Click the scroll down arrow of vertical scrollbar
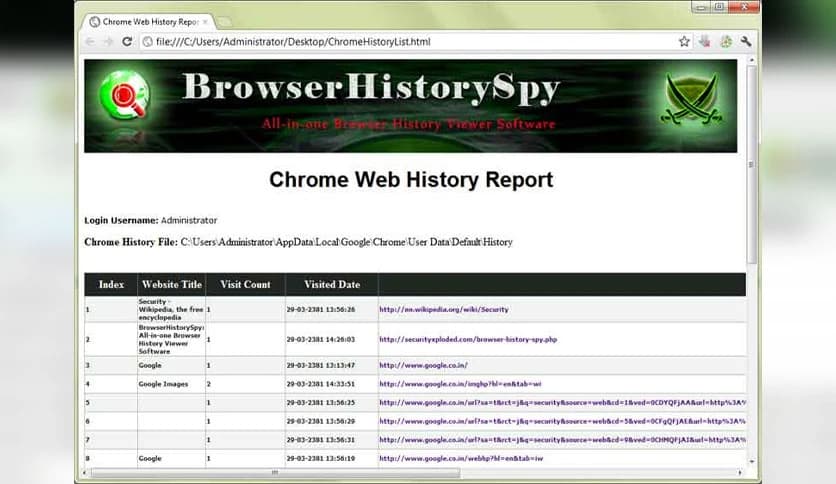The height and width of the screenshot is (484, 836). point(752,462)
